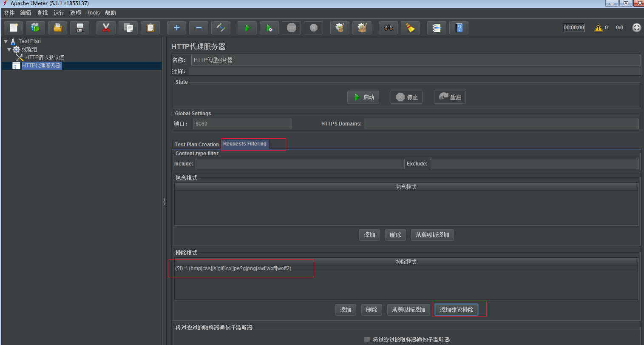
Task: Open the 查找 menu
Action: point(43,13)
